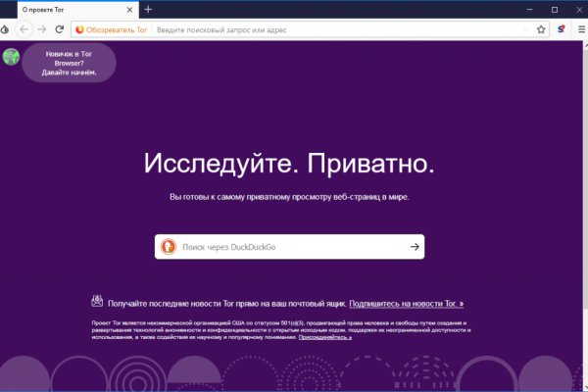Click the Tor Browser identity icon in address bar
The image size is (588, 392).
pos(80,29)
